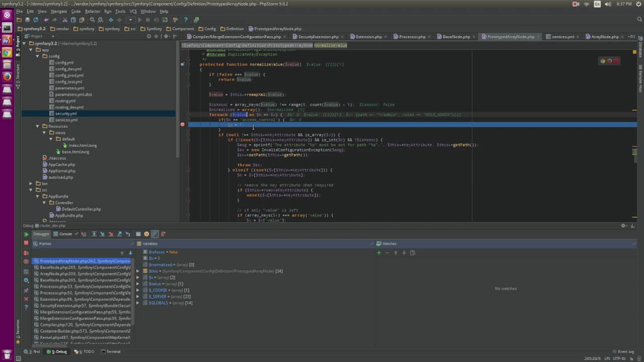
Task: Click the Back navigation arrow in toolbar
Action: (111, 20)
